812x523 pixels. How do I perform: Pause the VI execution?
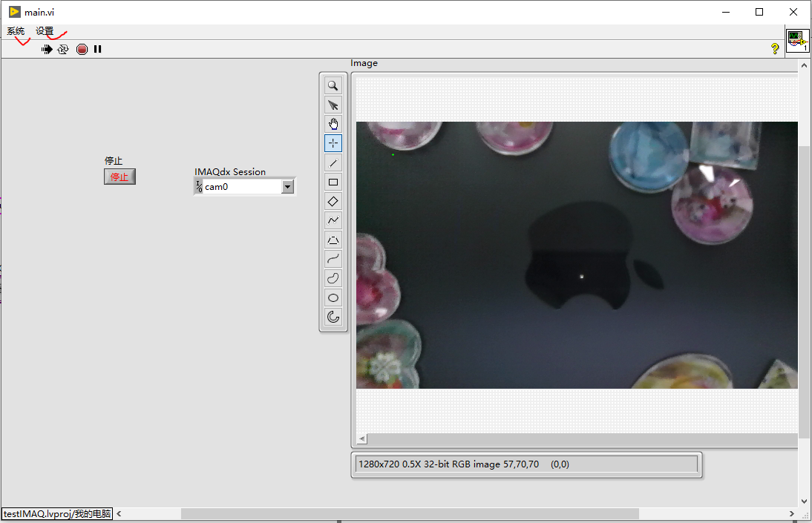click(97, 49)
